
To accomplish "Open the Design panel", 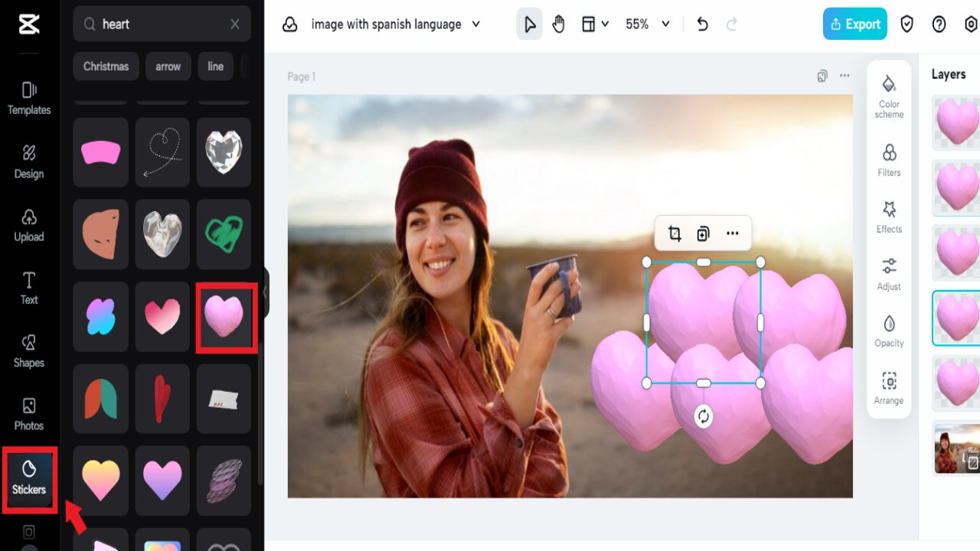I will tap(29, 161).
